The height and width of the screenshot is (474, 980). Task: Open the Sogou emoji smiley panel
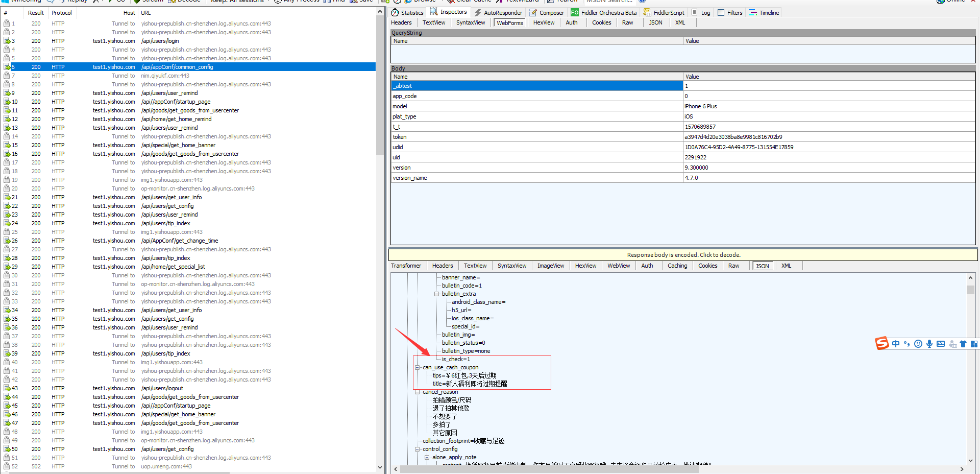click(x=918, y=344)
